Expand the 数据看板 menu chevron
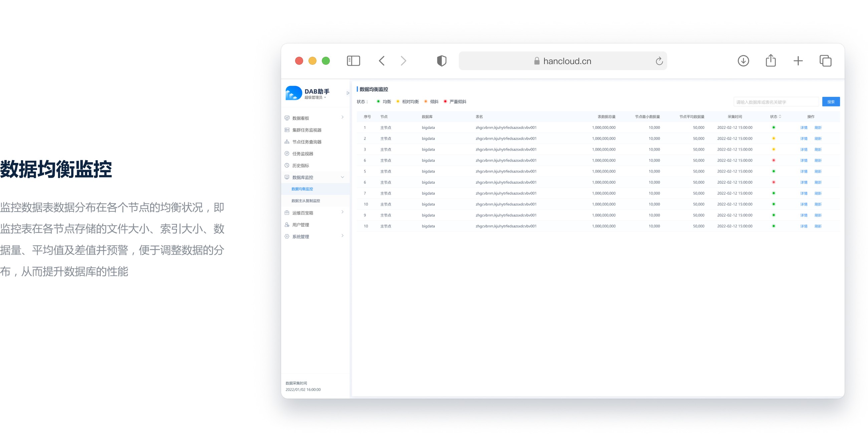Screen dimensions: 868x442 point(342,118)
